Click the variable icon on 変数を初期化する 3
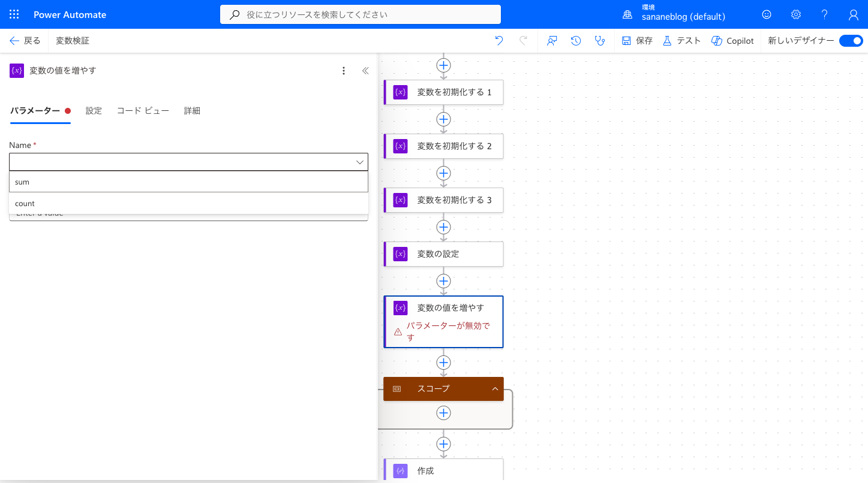The height and width of the screenshot is (483, 868). 401,200
